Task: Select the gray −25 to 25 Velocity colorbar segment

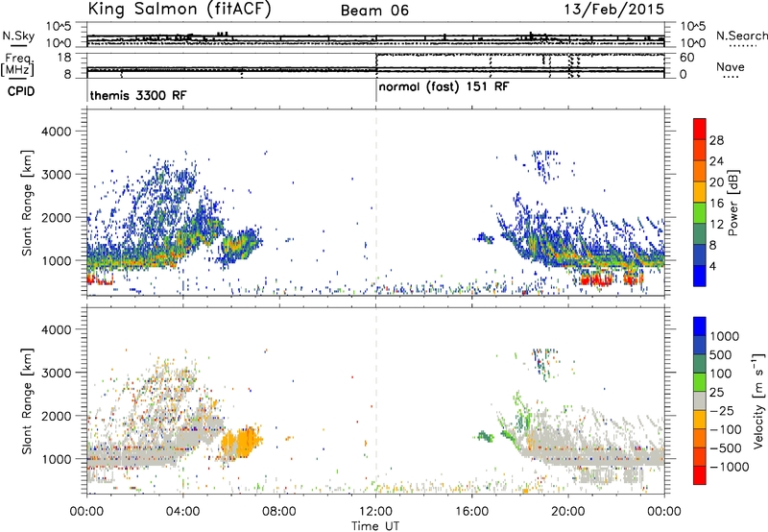Action: pyautogui.click(x=700, y=400)
